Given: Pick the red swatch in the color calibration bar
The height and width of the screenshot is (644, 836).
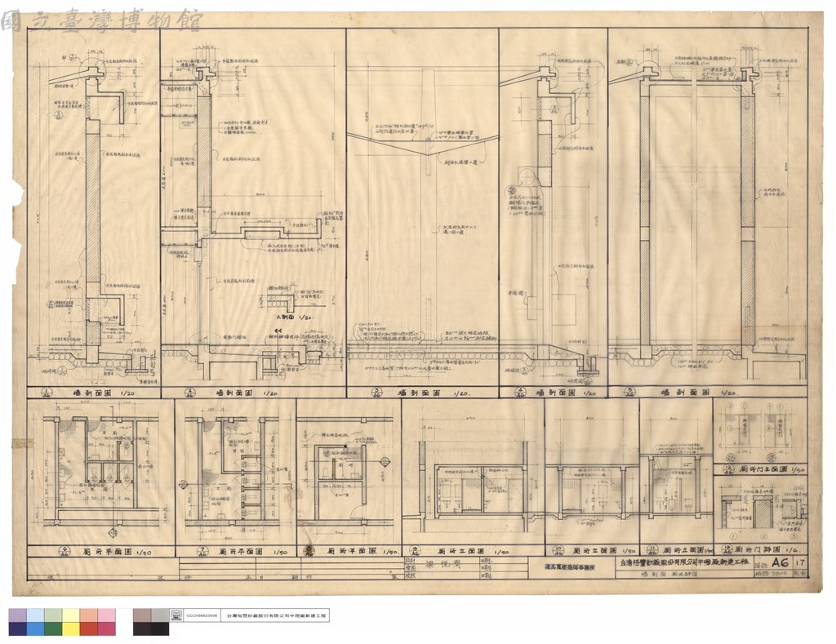Looking at the screenshot, I should [89, 628].
